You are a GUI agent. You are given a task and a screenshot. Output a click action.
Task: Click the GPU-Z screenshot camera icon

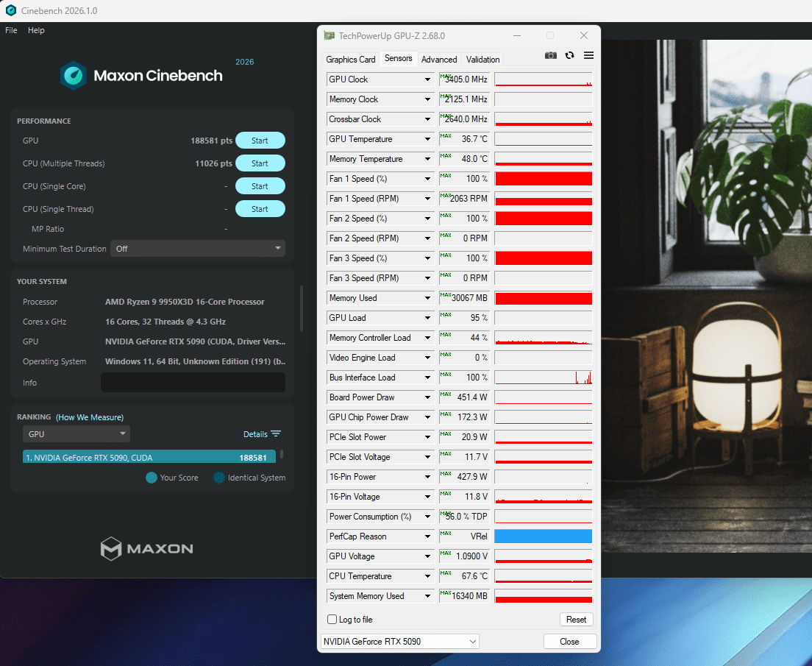[x=550, y=55]
